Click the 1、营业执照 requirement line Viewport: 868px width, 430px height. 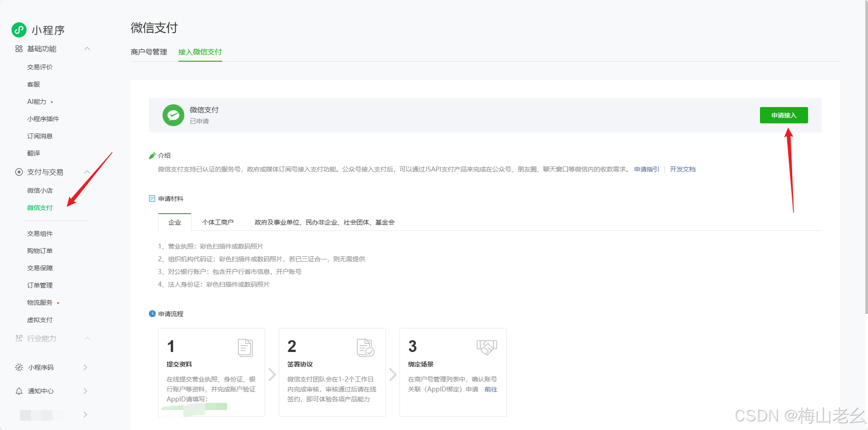click(211, 246)
